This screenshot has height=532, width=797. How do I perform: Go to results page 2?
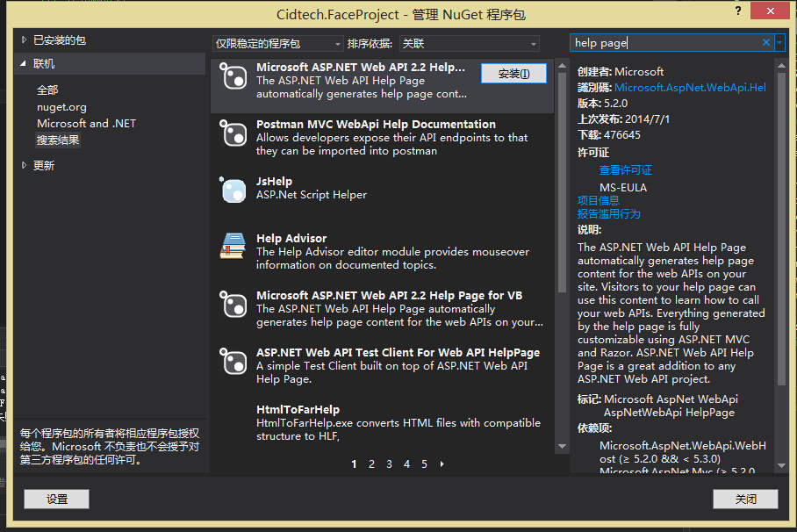[x=371, y=464]
